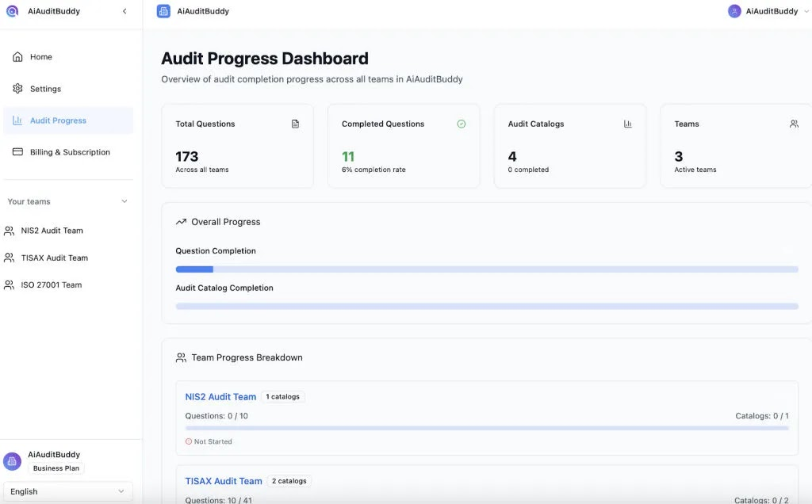The width and height of the screenshot is (812, 504).
Task: Click the Billing credit card icon
Action: click(x=17, y=152)
